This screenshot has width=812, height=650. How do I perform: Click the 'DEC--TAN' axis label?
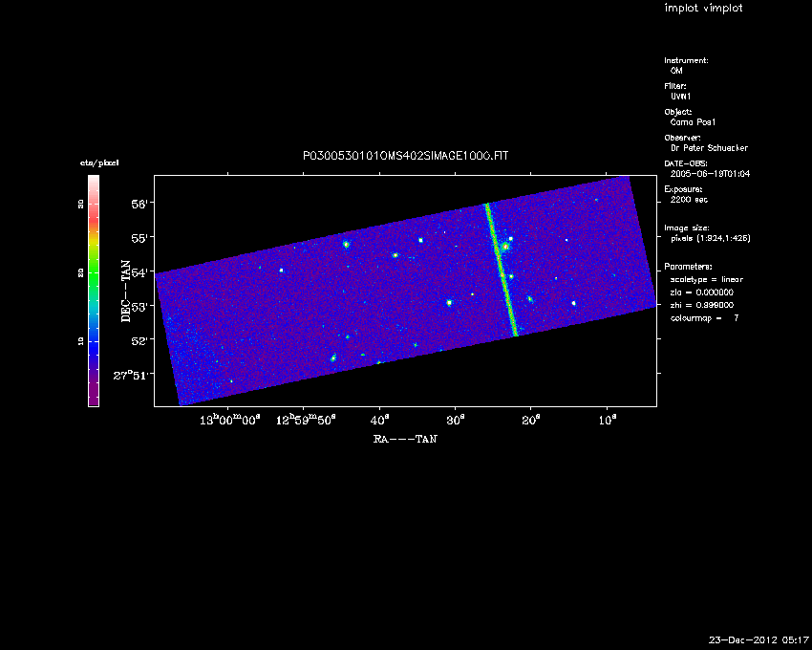pyautogui.click(x=126, y=292)
